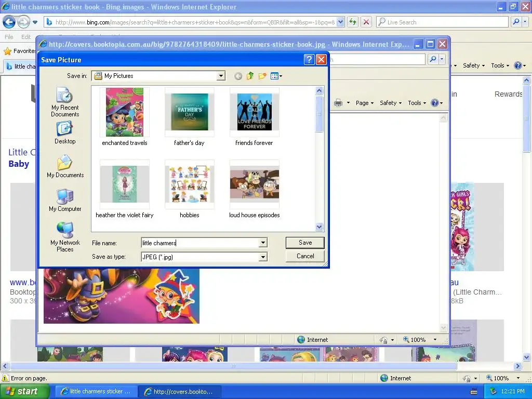This screenshot has width=532, height=399.
Task: Click the Save button in Save Picture dialog
Action: tap(305, 243)
